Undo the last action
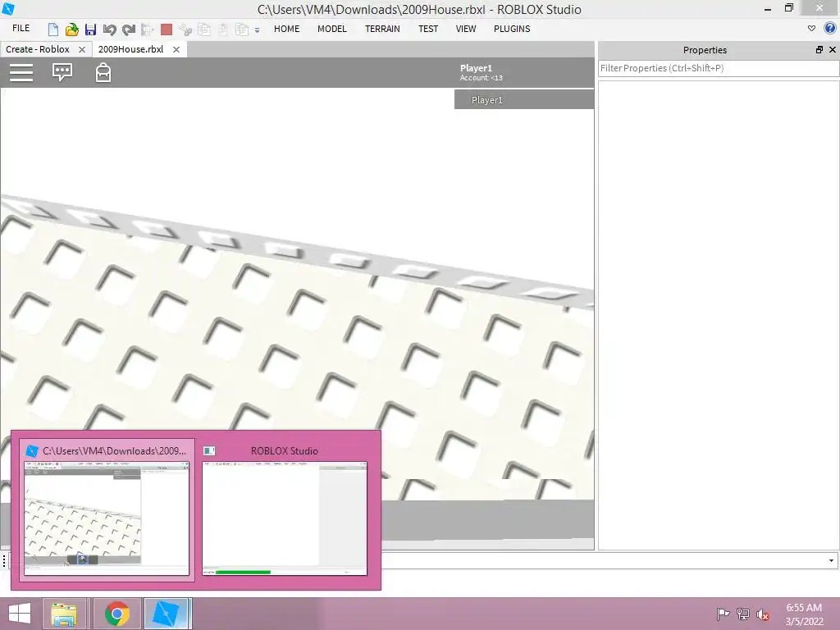The image size is (840, 630). [x=109, y=30]
